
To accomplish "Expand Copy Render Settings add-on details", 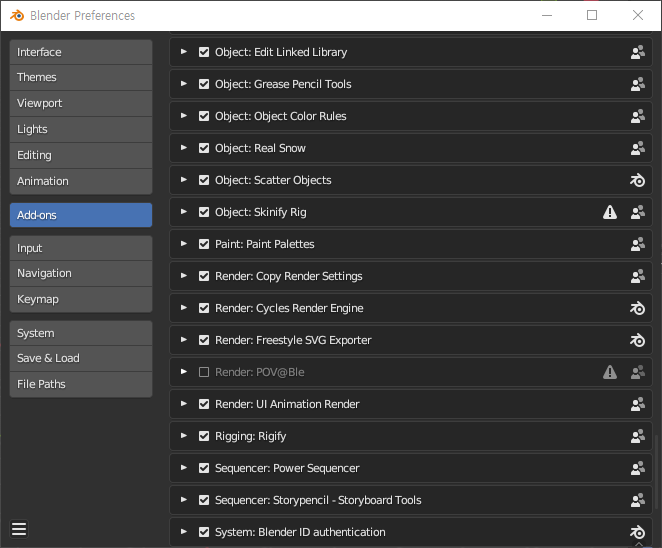I will (x=184, y=276).
